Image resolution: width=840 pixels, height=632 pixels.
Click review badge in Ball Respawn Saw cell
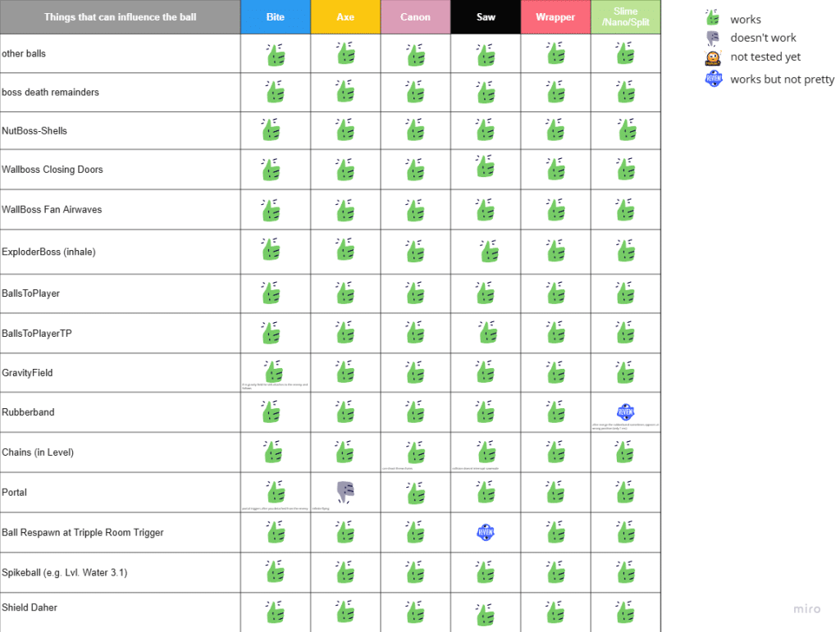point(485,532)
